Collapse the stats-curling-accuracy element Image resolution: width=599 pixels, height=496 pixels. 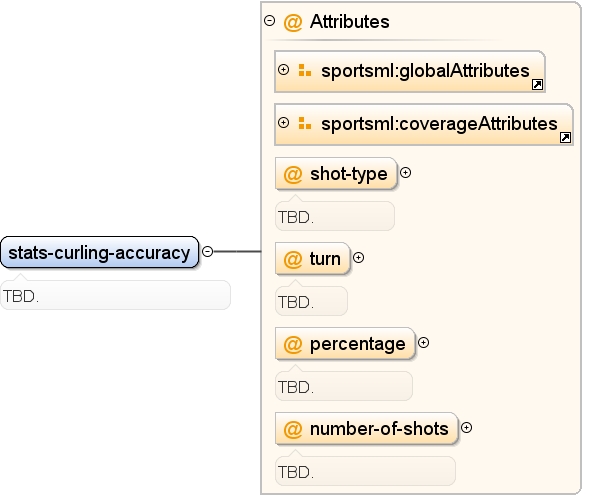[x=207, y=251]
